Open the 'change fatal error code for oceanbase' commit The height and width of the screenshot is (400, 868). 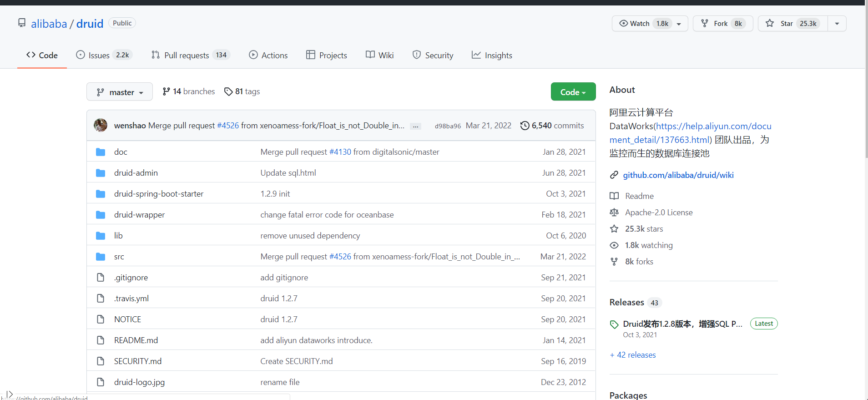point(327,215)
